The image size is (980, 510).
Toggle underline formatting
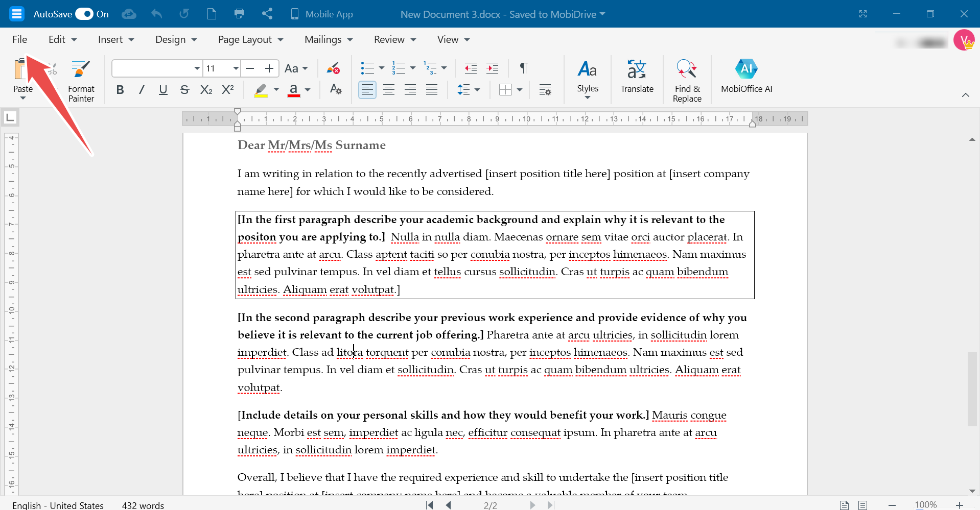pos(163,90)
